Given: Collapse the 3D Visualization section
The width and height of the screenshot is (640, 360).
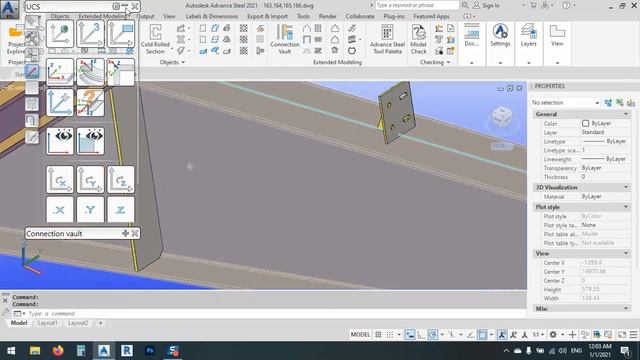Looking at the screenshot, I should (626, 187).
